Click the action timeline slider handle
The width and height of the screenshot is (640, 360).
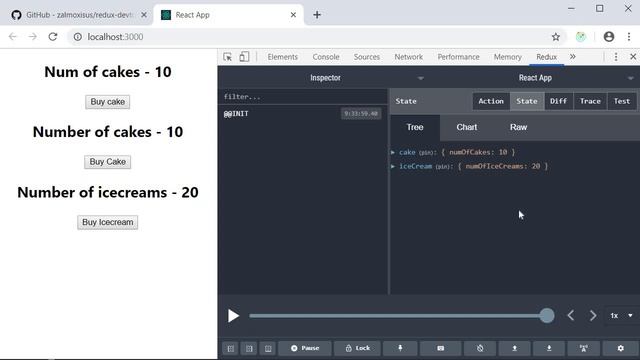point(547,316)
